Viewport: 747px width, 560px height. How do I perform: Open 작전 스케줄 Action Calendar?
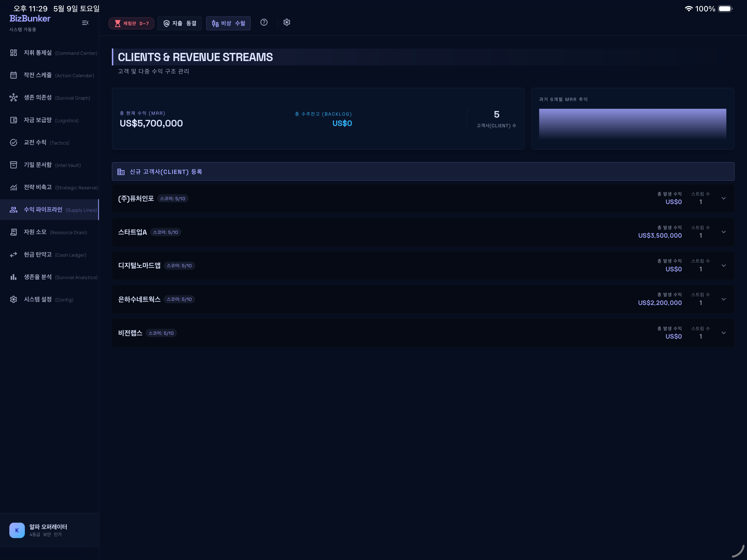click(x=49, y=75)
